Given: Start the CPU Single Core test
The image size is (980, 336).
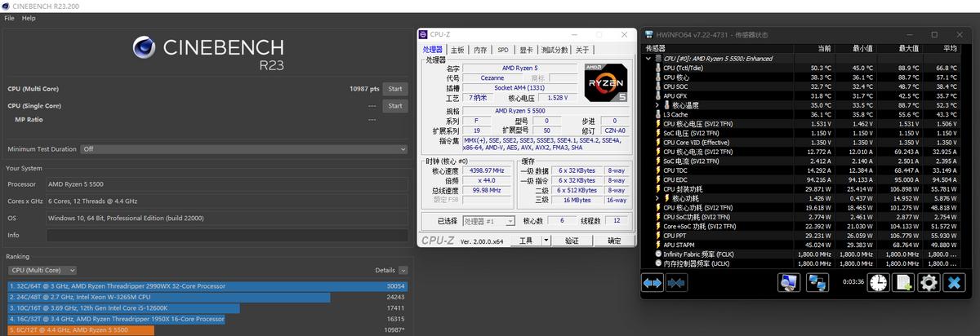Looking at the screenshot, I should click(395, 106).
